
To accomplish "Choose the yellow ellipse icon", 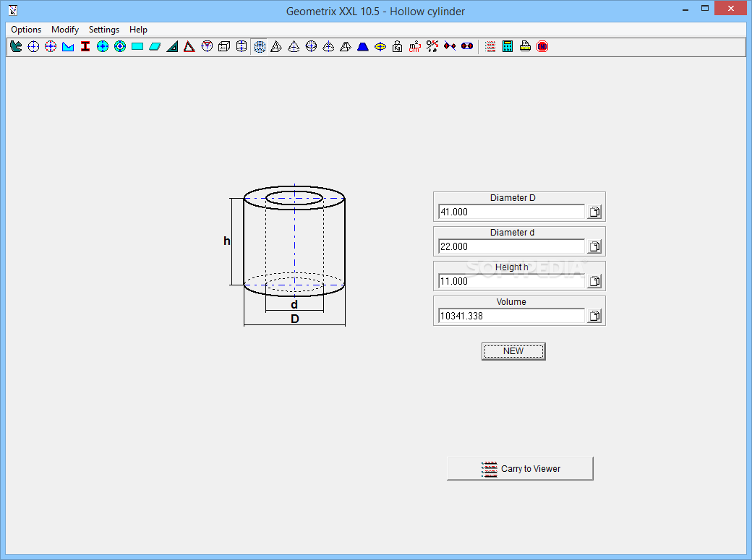I will click(380, 46).
